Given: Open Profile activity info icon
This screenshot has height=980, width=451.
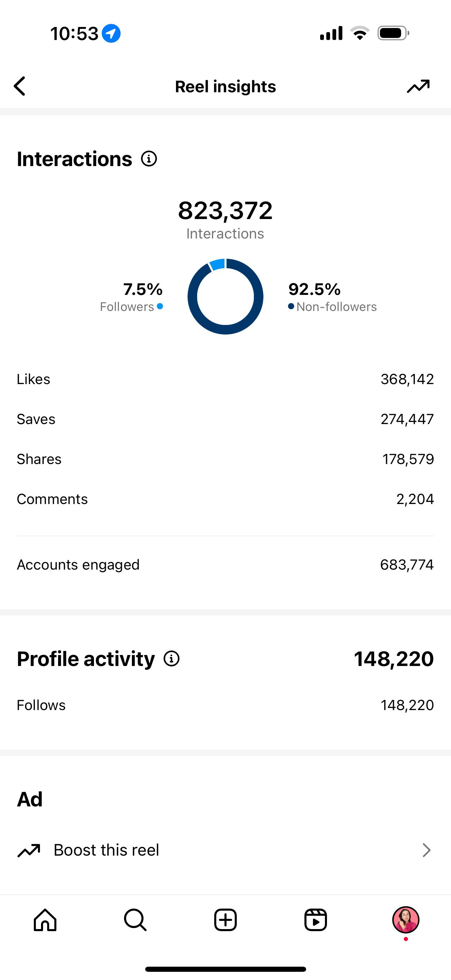Looking at the screenshot, I should (172, 658).
